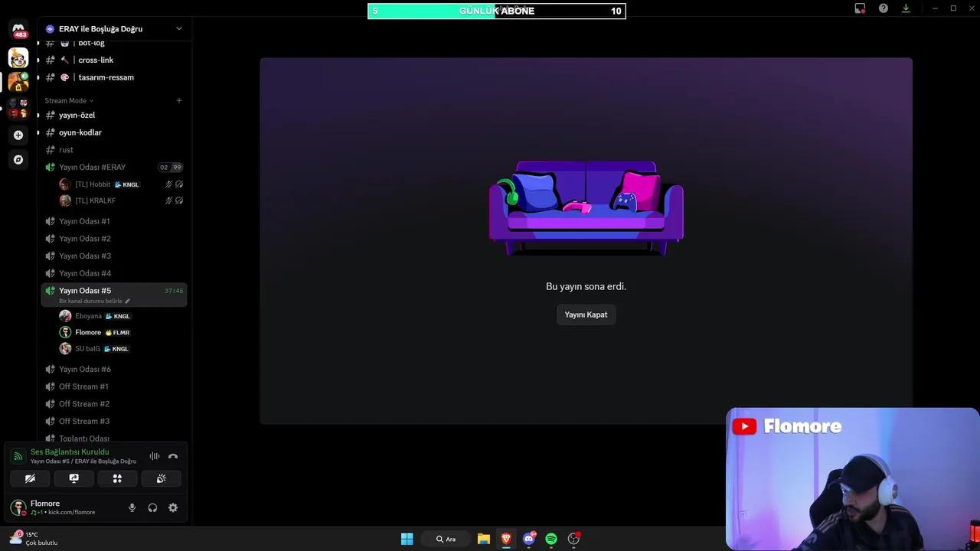Click the Yayını Kapat button

(x=586, y=315)
